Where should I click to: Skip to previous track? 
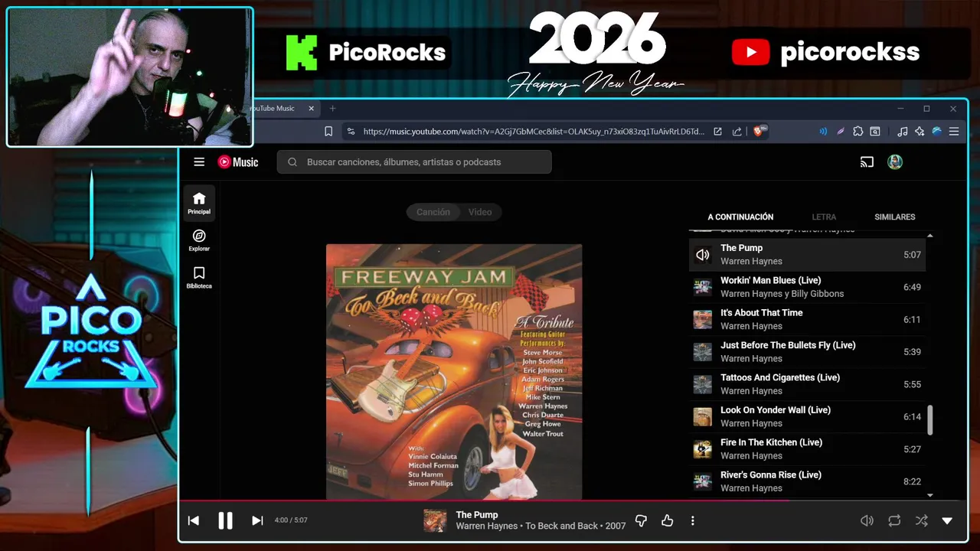(x=194, y=520)
